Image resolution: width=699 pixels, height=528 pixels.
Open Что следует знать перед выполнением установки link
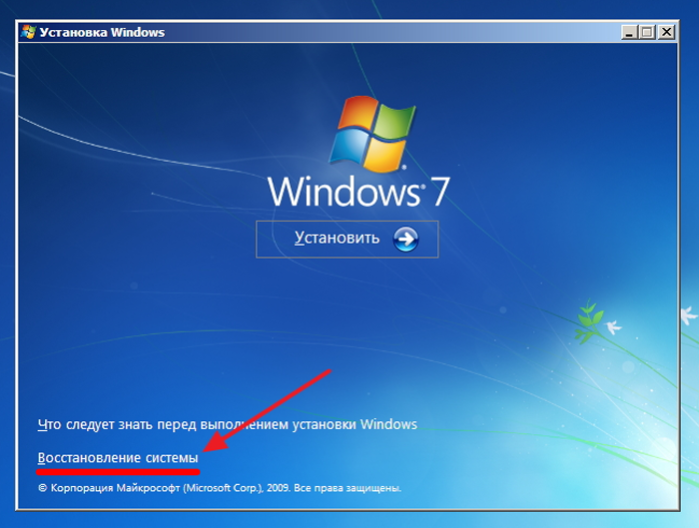[227, 424]
